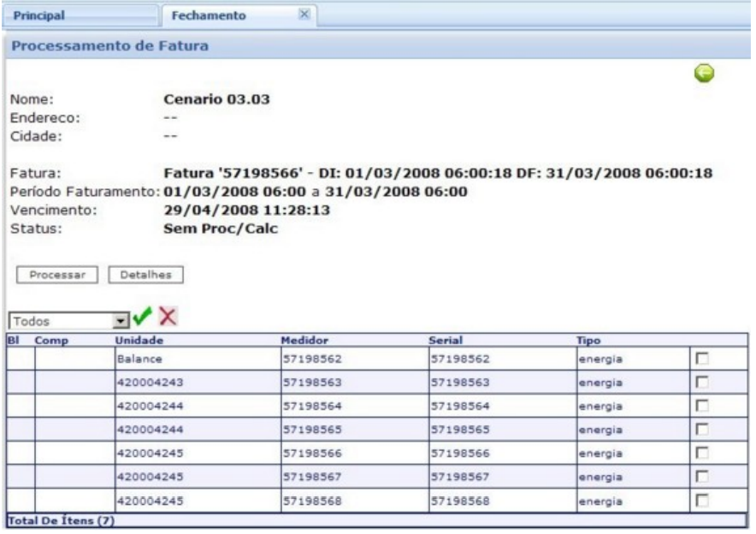Screen dimensions: 756x534
Task: Enable checkbox for meter 57198564
Action: 699,406
